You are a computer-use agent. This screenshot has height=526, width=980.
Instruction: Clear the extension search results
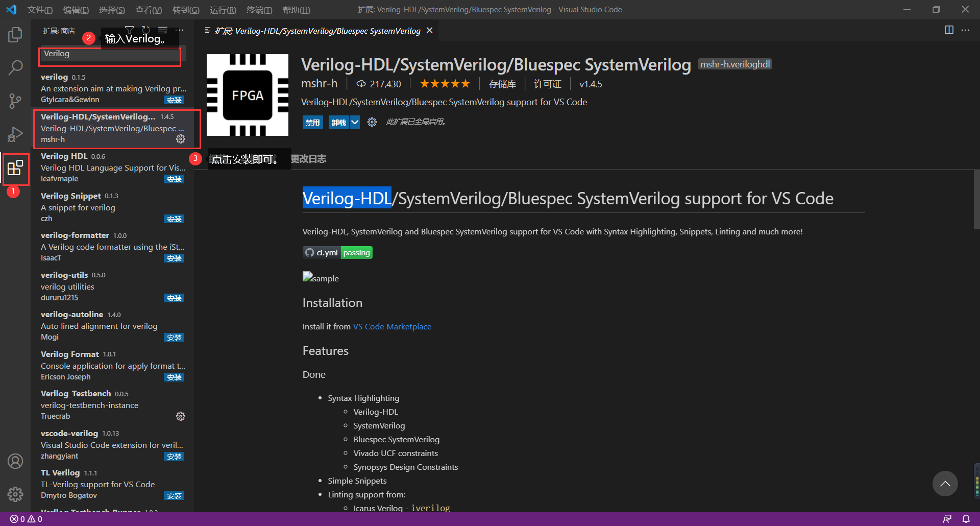[x=163, y=30]
